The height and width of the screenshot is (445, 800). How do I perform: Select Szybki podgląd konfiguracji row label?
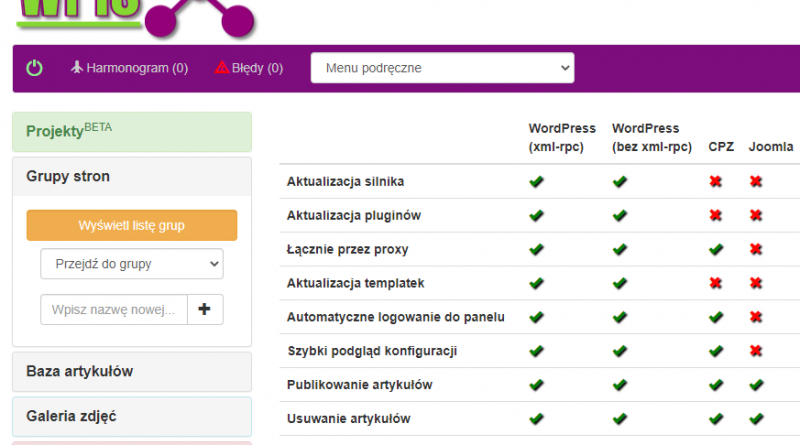[x=372, y=351]
